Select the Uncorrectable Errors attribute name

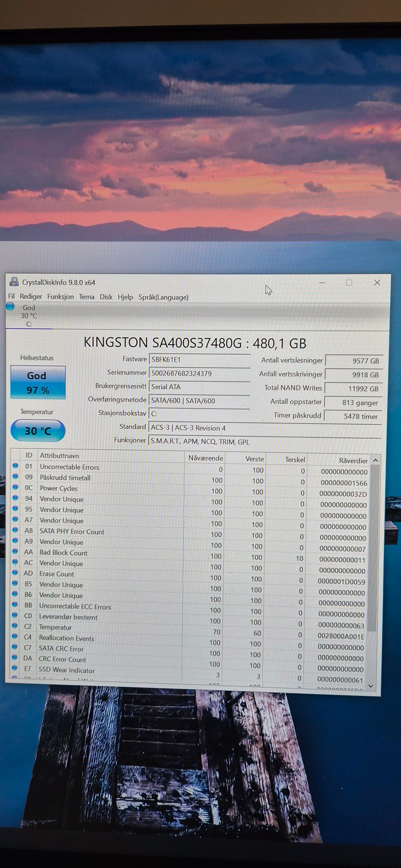tap(69, 467)
